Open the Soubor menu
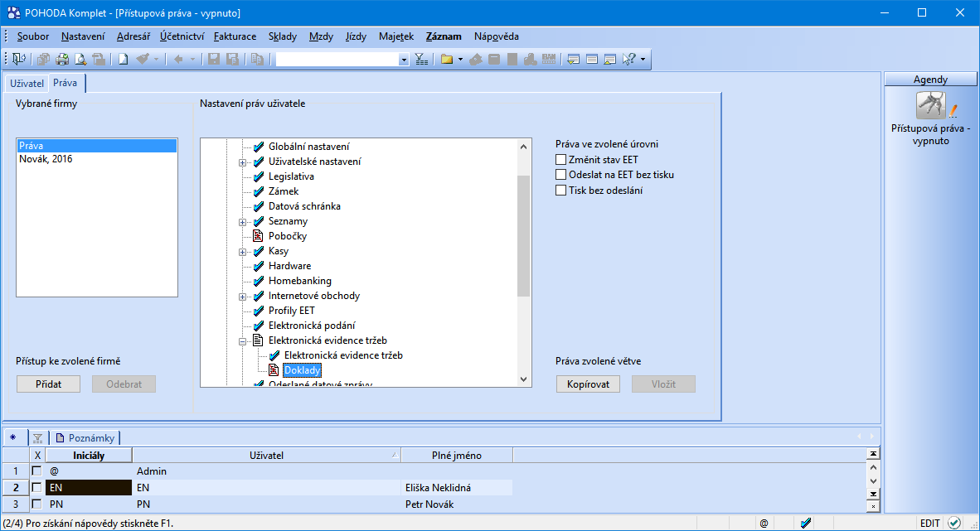This screenshot has width=980, height=531. click(x=33, y=36)
